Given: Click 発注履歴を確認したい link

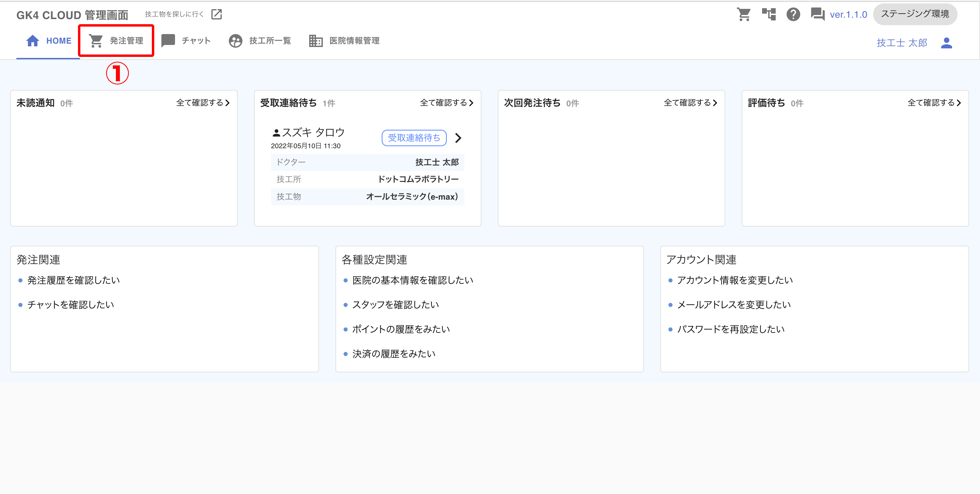Looking at the screenshot, I should click(x=74, y=280).
